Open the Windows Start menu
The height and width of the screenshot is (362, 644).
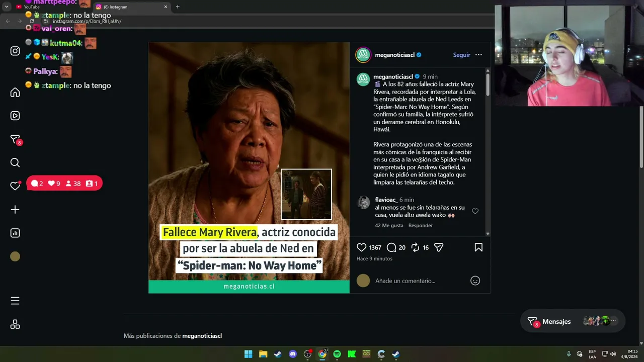248,354
